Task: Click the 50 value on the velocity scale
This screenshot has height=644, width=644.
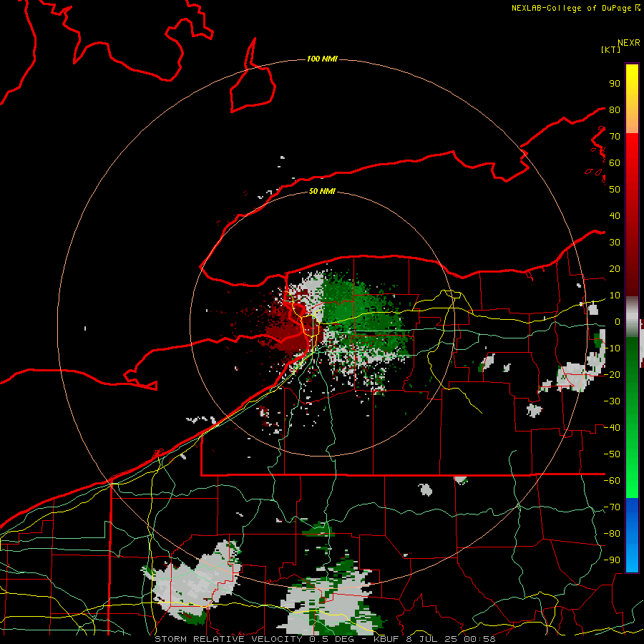Action: pos(615,190)
